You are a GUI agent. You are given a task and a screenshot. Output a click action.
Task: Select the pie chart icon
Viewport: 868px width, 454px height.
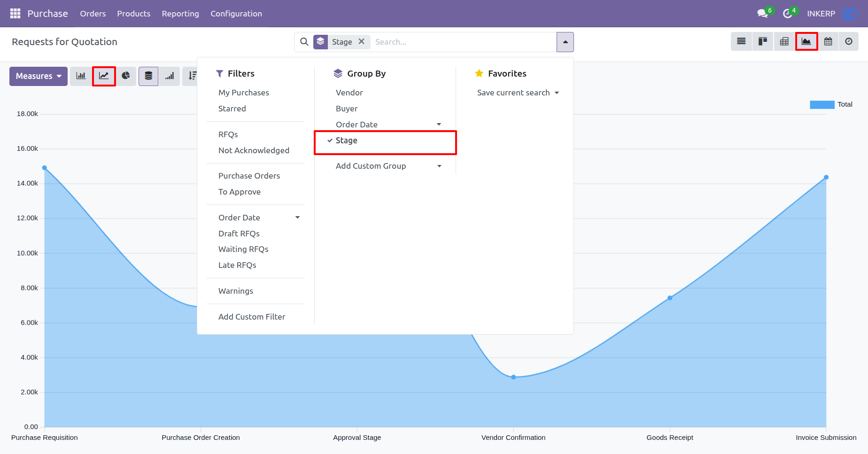click(x=125, y=76)
